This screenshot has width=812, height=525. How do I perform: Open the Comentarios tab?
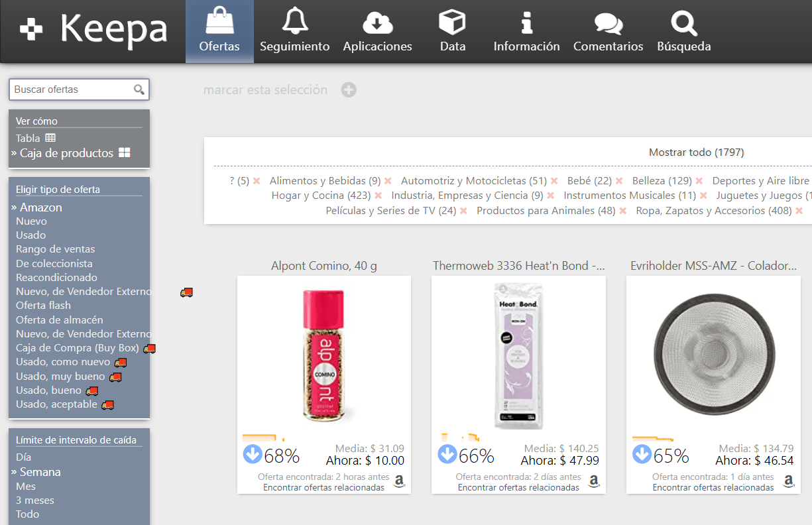pos(608,31)
